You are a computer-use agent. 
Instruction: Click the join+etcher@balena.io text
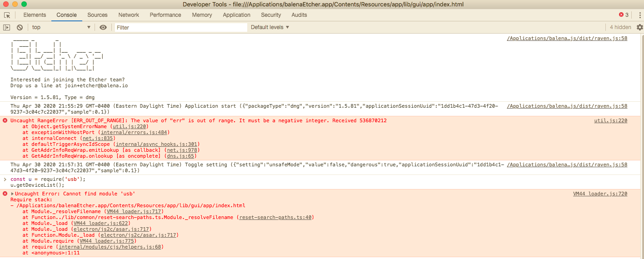[97, 85]
